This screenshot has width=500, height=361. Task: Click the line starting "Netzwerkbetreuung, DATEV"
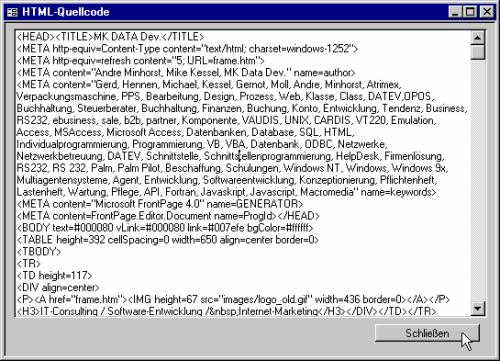tap(231, 156)
